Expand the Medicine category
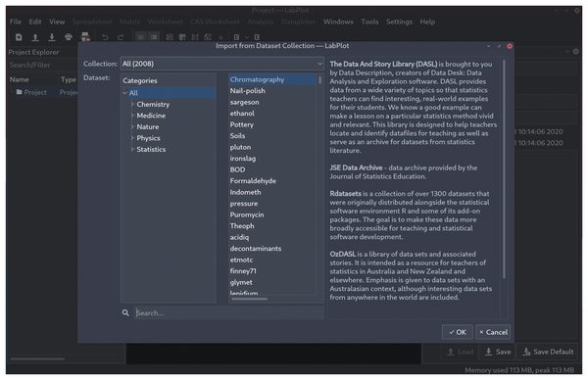 132,116
